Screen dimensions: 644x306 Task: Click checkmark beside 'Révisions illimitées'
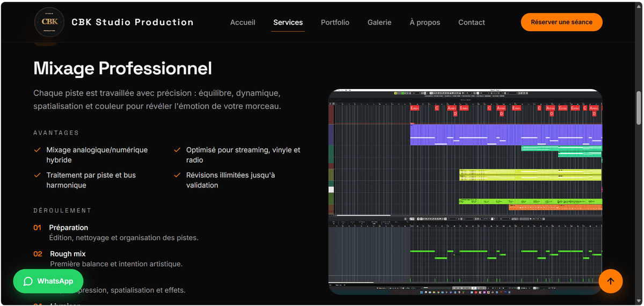point(177,175)
